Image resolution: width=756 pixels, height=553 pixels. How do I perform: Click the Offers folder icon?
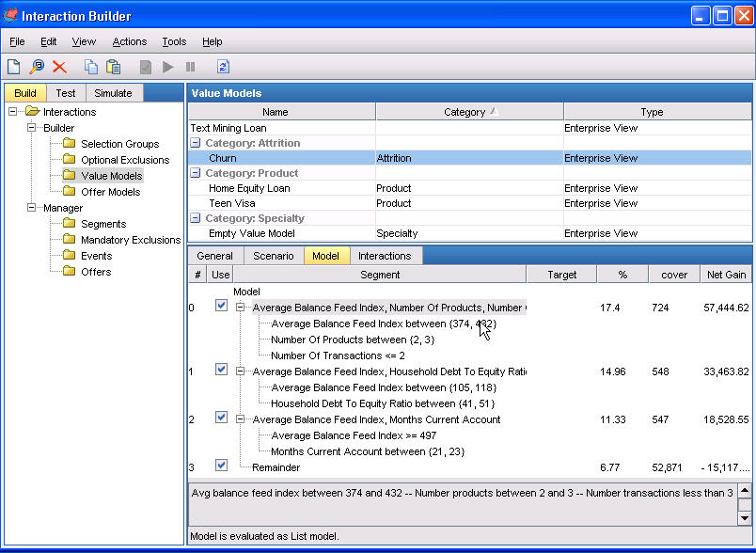[x=70, y=271]
